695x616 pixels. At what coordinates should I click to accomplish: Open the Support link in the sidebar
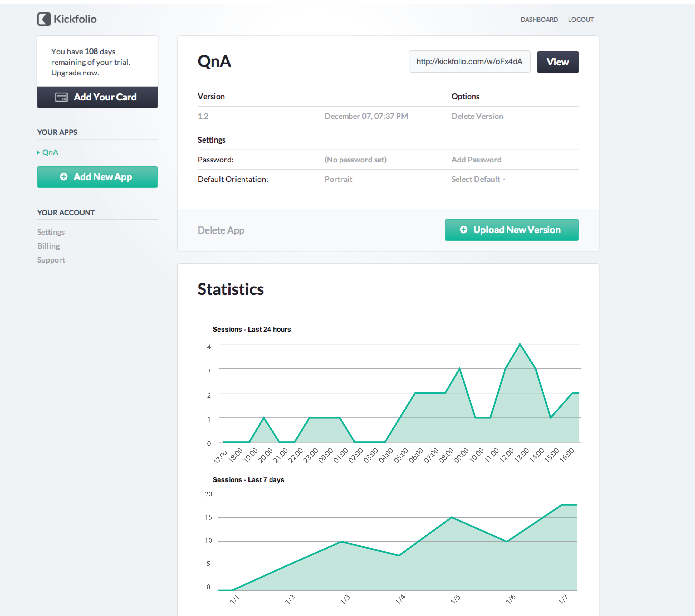[51, 260]
